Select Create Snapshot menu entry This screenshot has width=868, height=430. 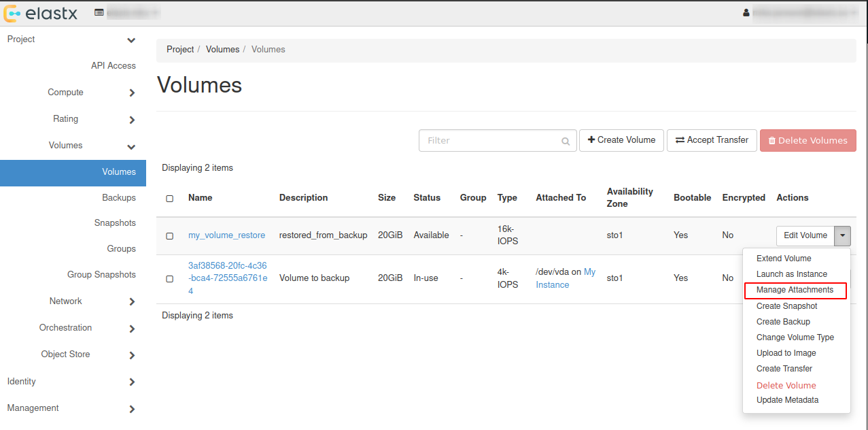point(786,306)
